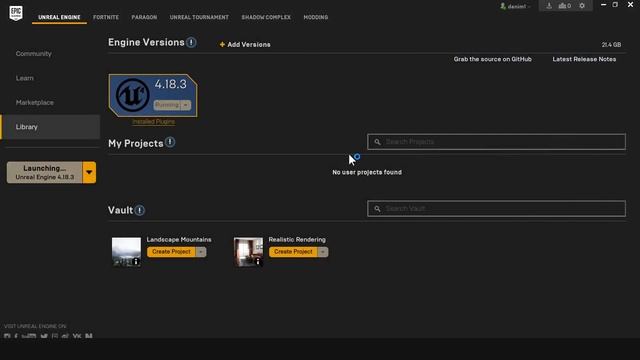Click the info icon beside Engine Versions

(191, 42)
